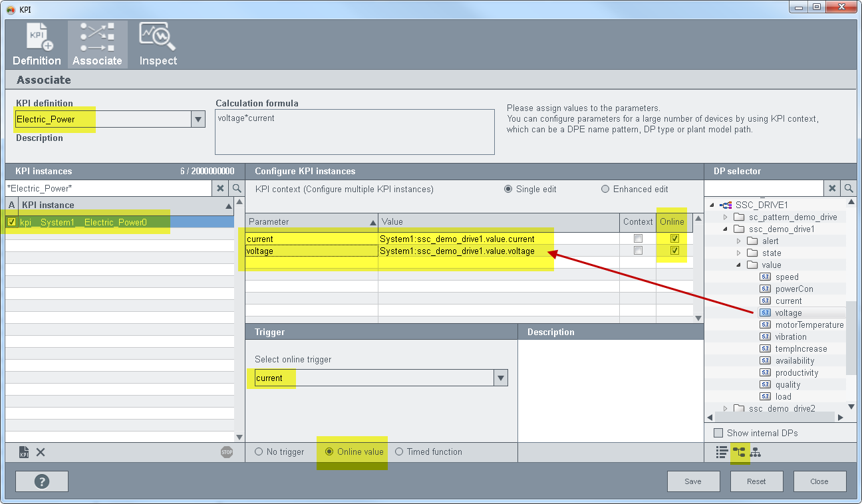Open the Inspect view
Screen dimensions: 862x504
pyautogui.click(x=158, y=45)
